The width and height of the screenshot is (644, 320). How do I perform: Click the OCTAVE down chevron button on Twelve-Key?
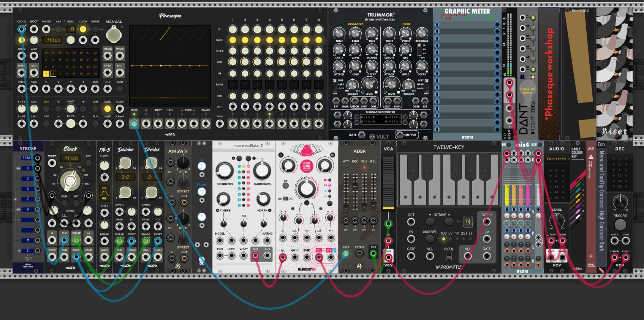click(430, 222)
